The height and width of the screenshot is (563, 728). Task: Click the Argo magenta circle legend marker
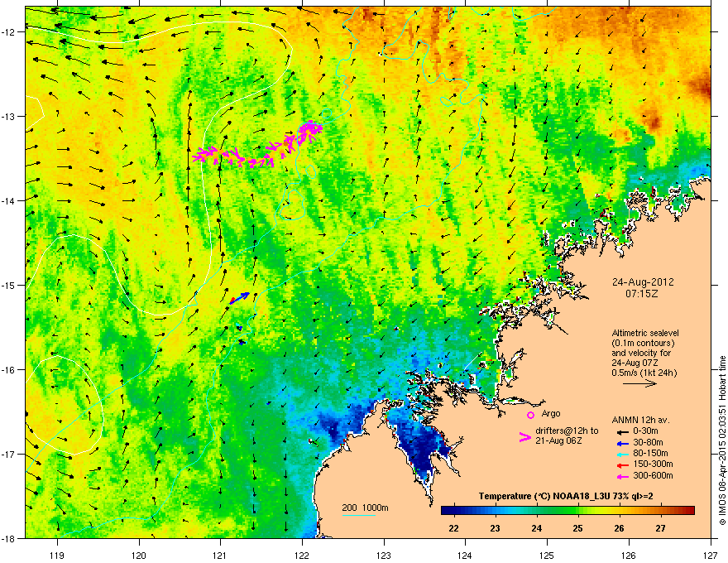click(x=530, y=415)
